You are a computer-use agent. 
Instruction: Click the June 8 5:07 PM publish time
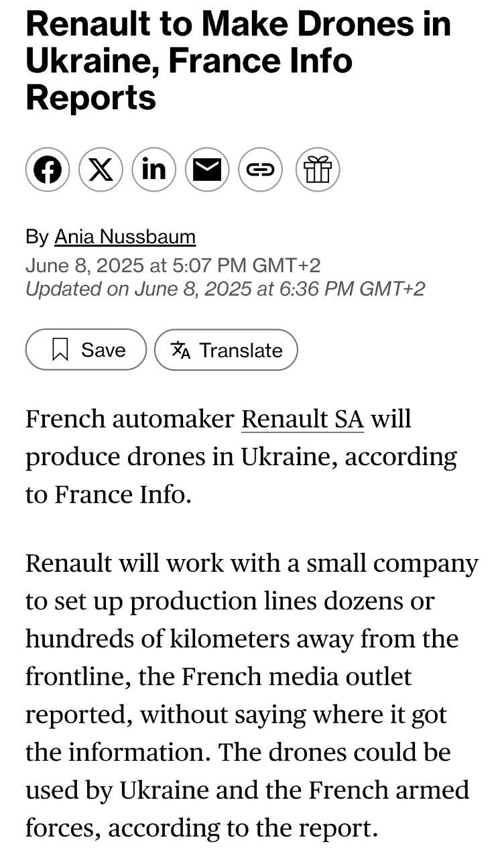(x=173, y=265)
